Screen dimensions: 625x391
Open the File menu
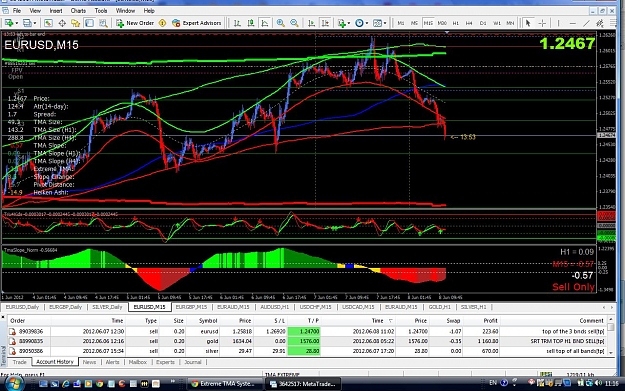pyautogui.click(x=17, y=11)
